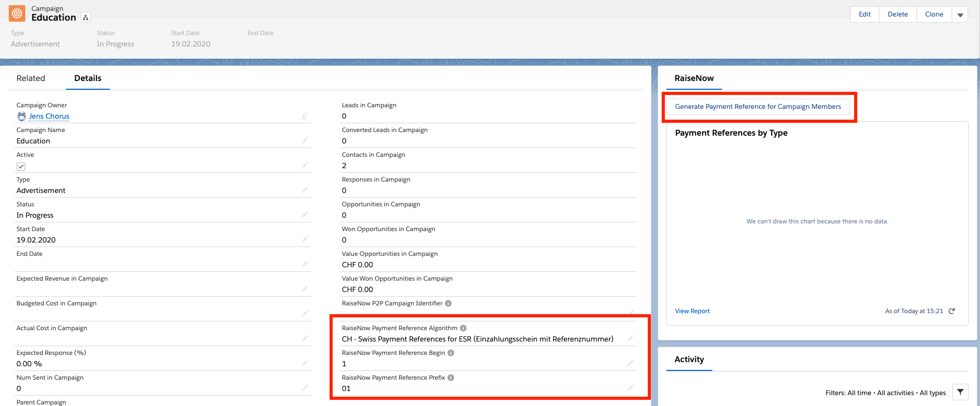
Task: Click Contacts in Campaign value 2
Action: 344,166
